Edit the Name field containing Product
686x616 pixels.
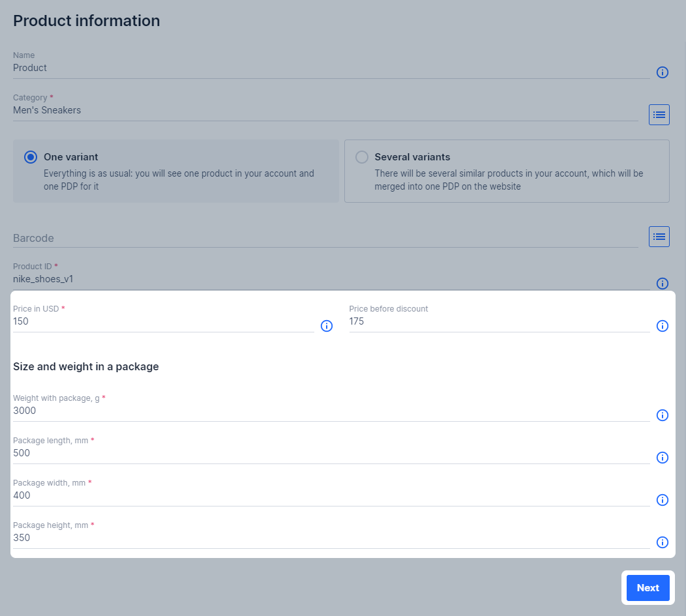326,68
